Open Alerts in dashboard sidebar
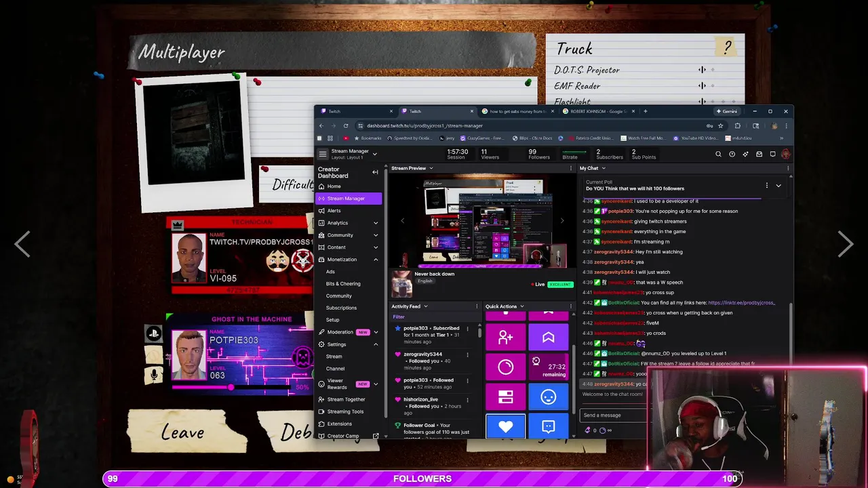868x488 pixels. [348, 211]
